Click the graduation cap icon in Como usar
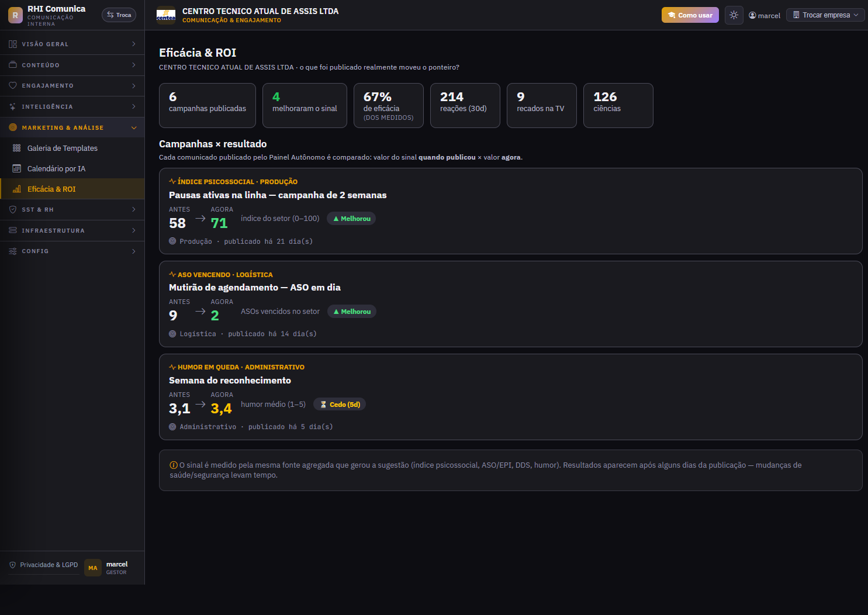The image size is (868, 615). click(x=672, y=15)
